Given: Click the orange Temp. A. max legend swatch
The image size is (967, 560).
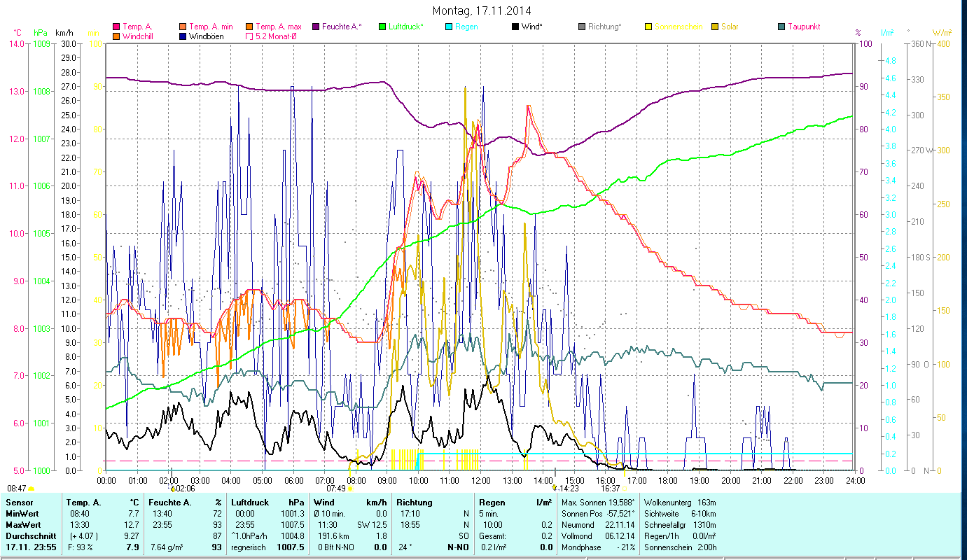Looking at the screenshot, I should (249, 27).
